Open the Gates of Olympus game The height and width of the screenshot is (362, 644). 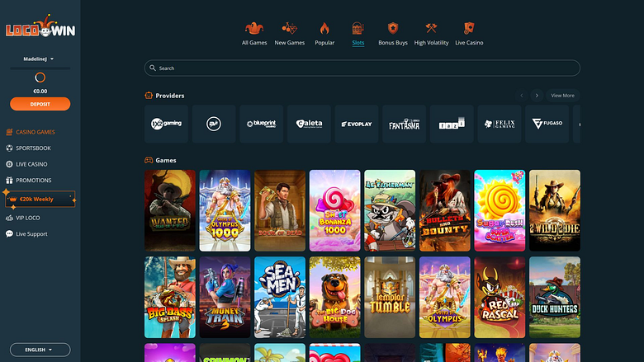tap(445, 297)
